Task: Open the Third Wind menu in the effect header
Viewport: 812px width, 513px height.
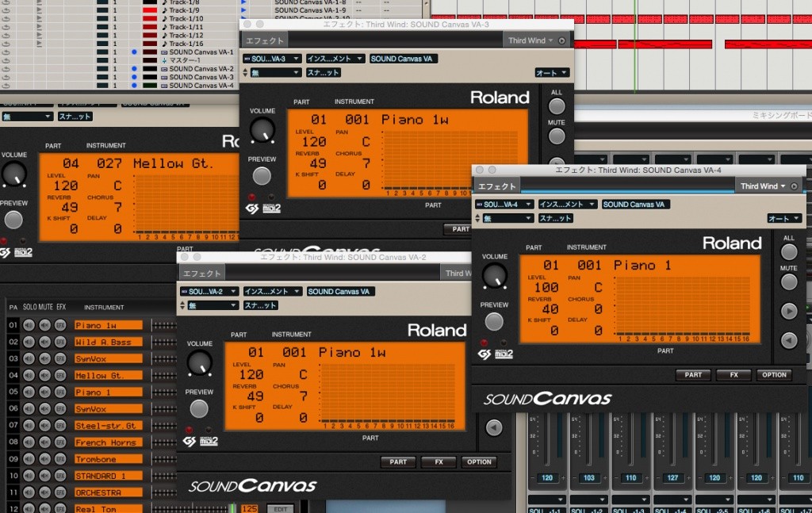Action: pyautogui.click(x=762, y=186)
